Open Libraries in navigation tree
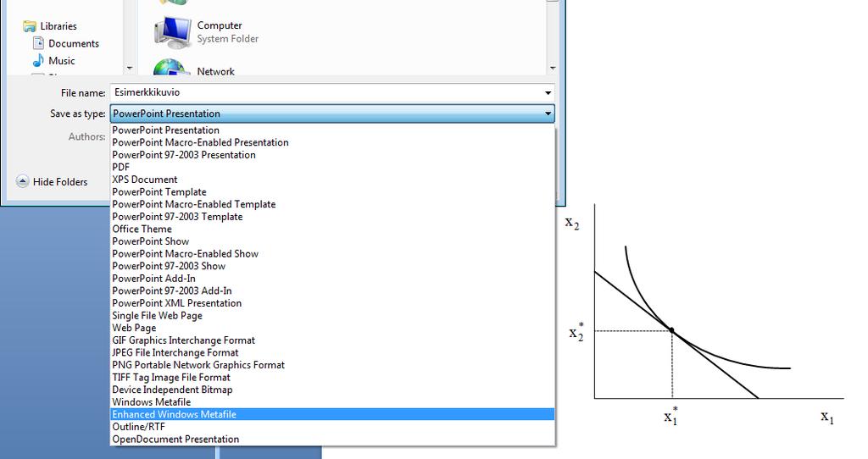 click(58, 26)
